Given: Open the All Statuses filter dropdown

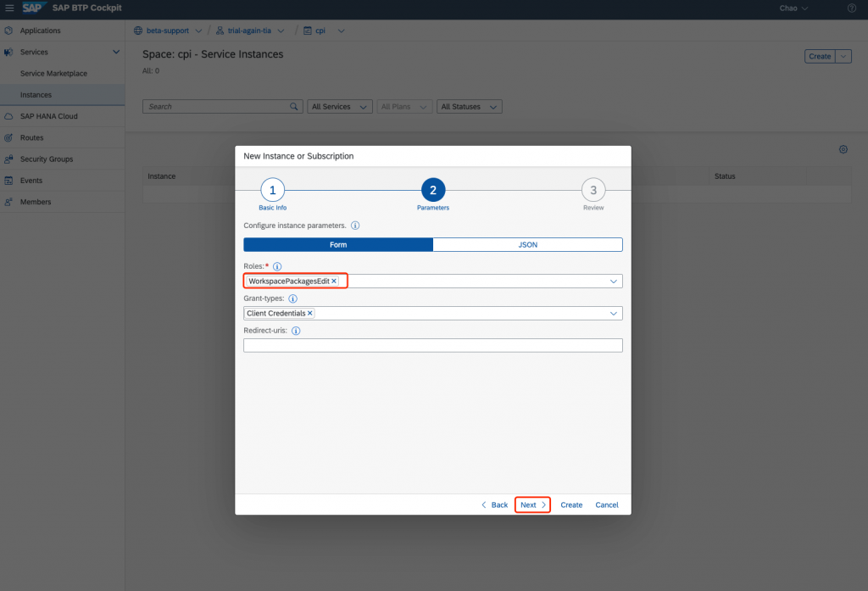Looking at the screenshot, I should tap(470, 106).
